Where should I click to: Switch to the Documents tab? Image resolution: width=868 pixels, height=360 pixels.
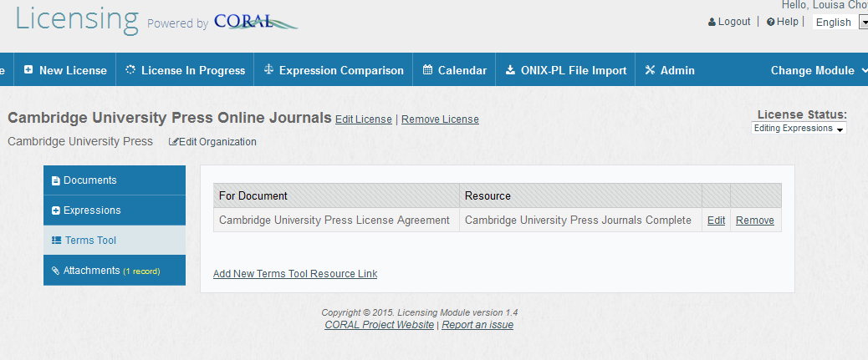(x=115, y=180)
